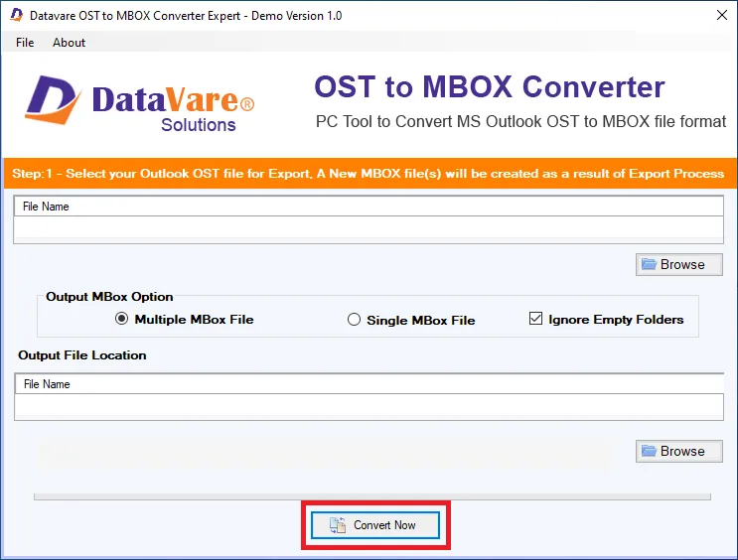Click the Datavare app icon in title bar
738x560 pixels.
click(x=17, y=15)
